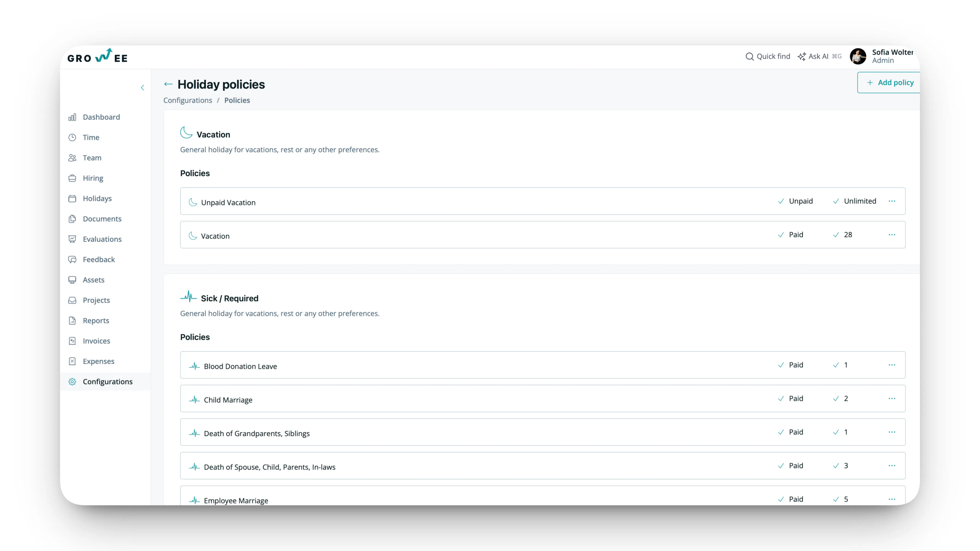Click Sofia Wolter's profile picture

pyautogui.click(x=858, y=56)
